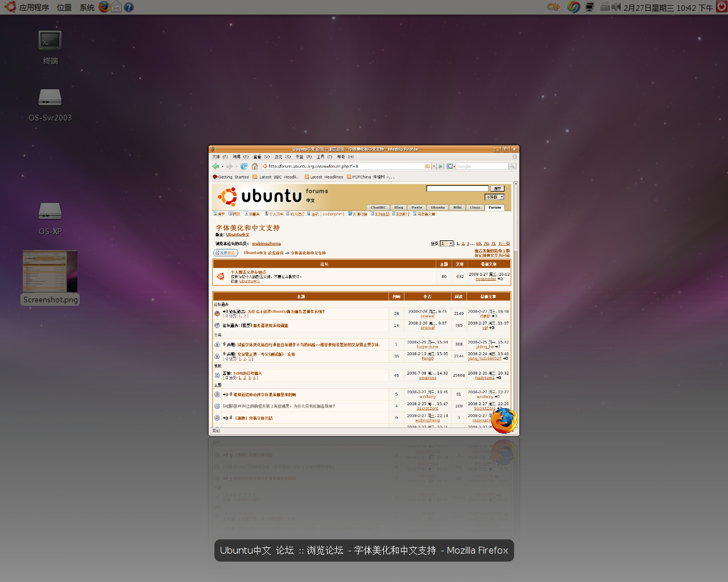Open the address bar history dropdown
The height and width of the screenshot is (582, 728).
pyautogui.click(x=434, y=167)
